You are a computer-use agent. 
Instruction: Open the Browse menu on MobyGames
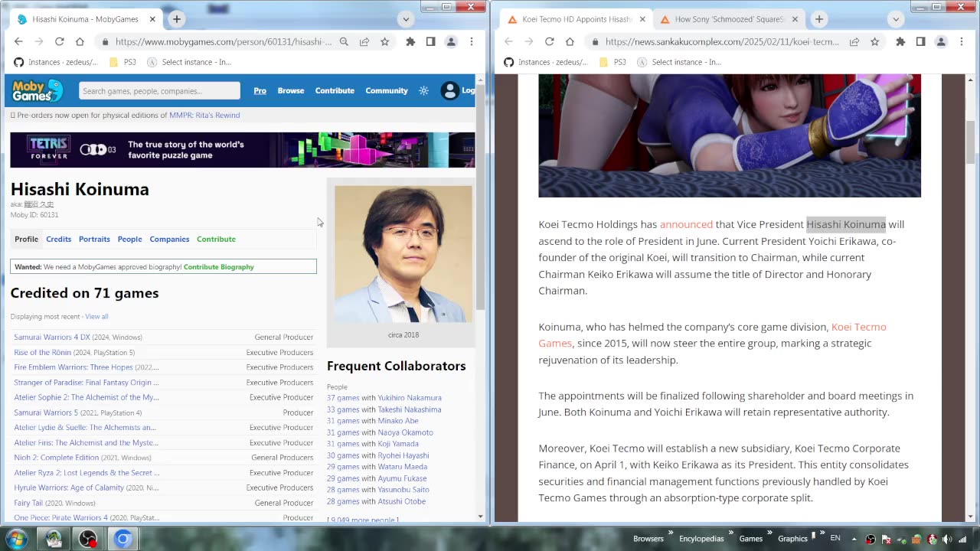click(x=291, y=90)
